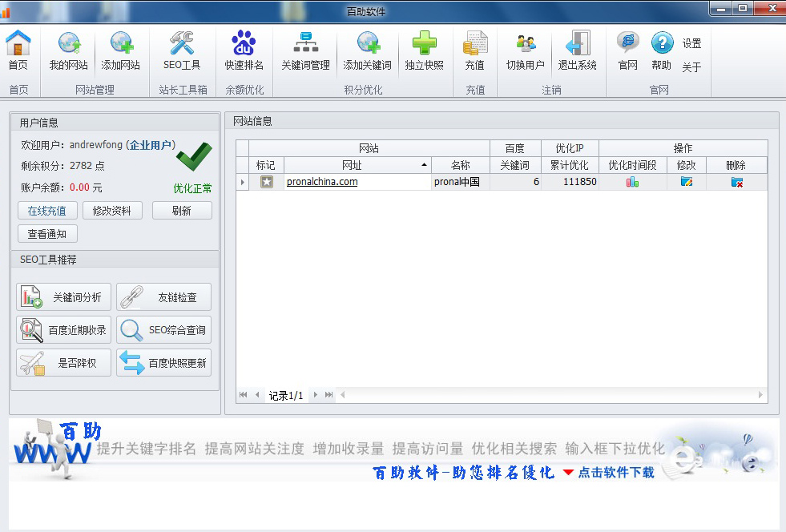Open the 百度近期收录 tool
786x532 pixels.
pos(63,330)
